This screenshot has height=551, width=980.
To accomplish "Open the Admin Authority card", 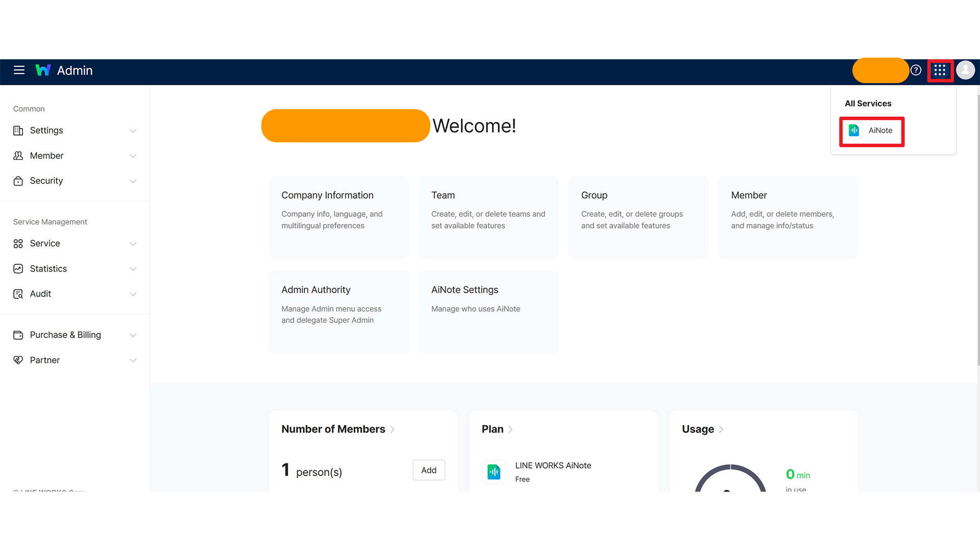I will pos(339,312).
